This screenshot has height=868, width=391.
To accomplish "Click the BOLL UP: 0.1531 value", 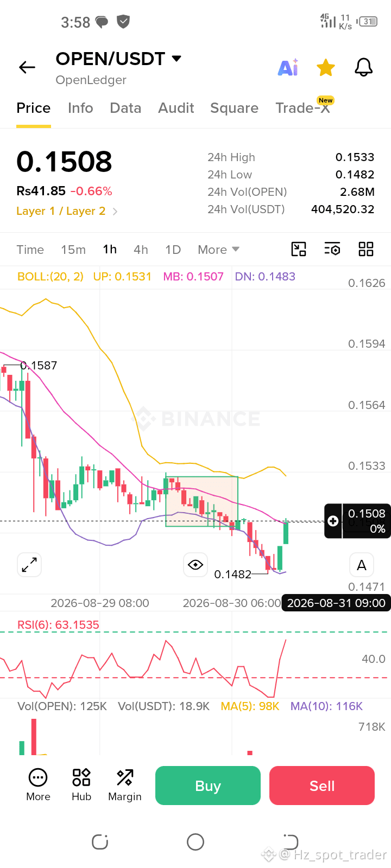I will (122, 277).
